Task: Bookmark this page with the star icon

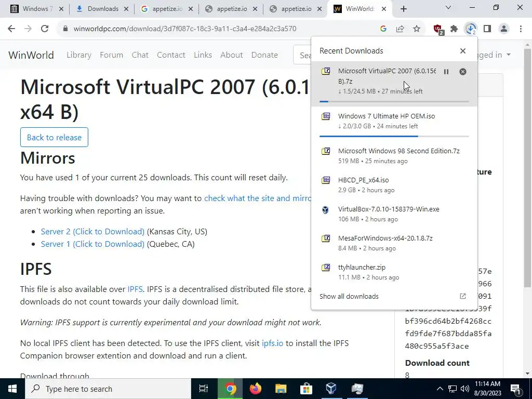Action: 417,29
